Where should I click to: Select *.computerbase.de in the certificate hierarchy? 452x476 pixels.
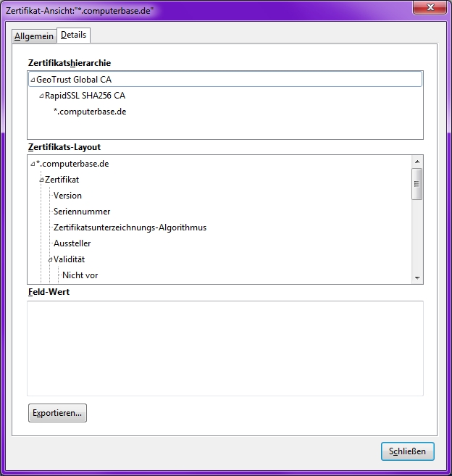tap(90, 112)
